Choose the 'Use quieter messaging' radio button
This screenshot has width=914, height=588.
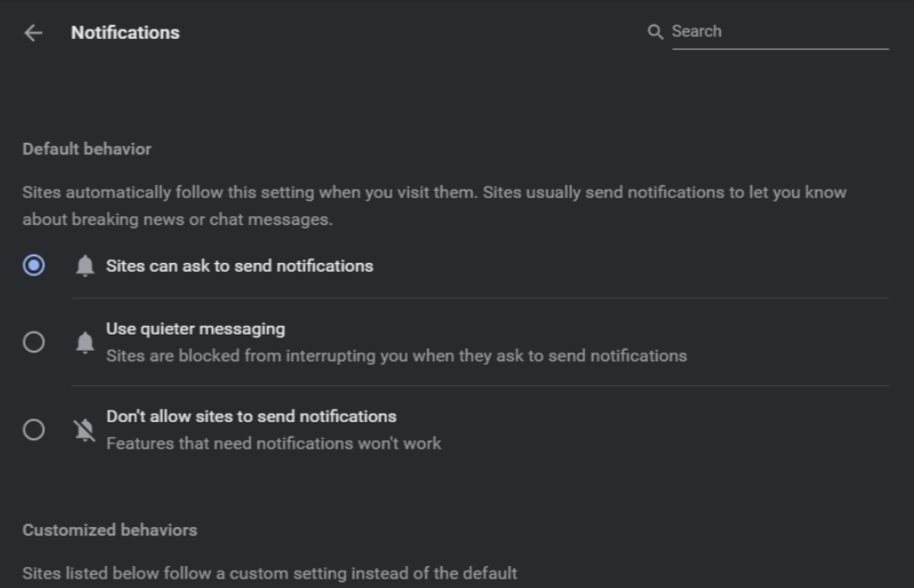tap(33, 342)
